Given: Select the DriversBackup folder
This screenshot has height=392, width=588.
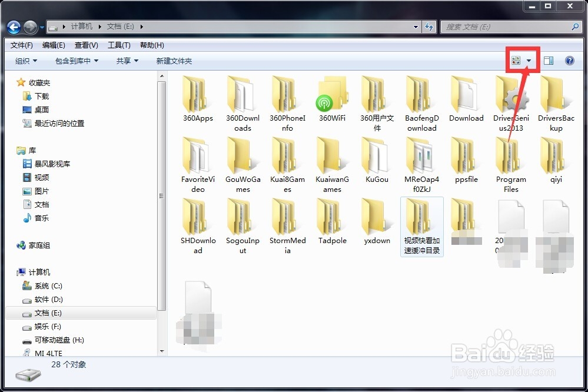Looking at the screenshot, I should pos(556,104).
